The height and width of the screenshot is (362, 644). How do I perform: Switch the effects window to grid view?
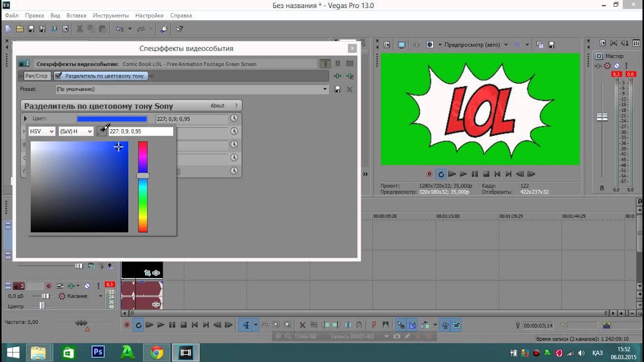coord(350,64)
